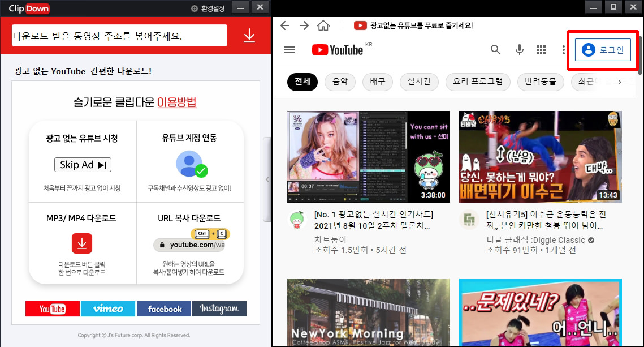644x347 pixels.
Task: Click the red YouTube icon in address bar
Action: pyautogui.click(x=360, y=25)
